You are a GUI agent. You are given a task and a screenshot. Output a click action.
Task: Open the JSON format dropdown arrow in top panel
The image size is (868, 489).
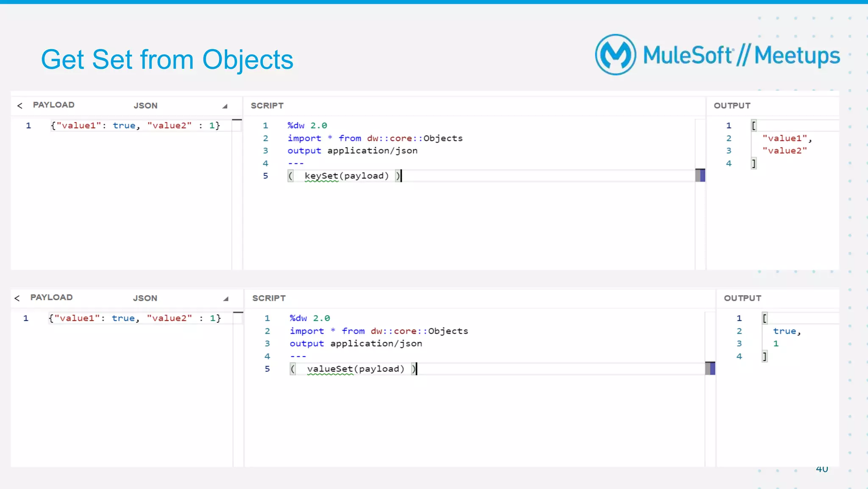[x=225, y=106]
